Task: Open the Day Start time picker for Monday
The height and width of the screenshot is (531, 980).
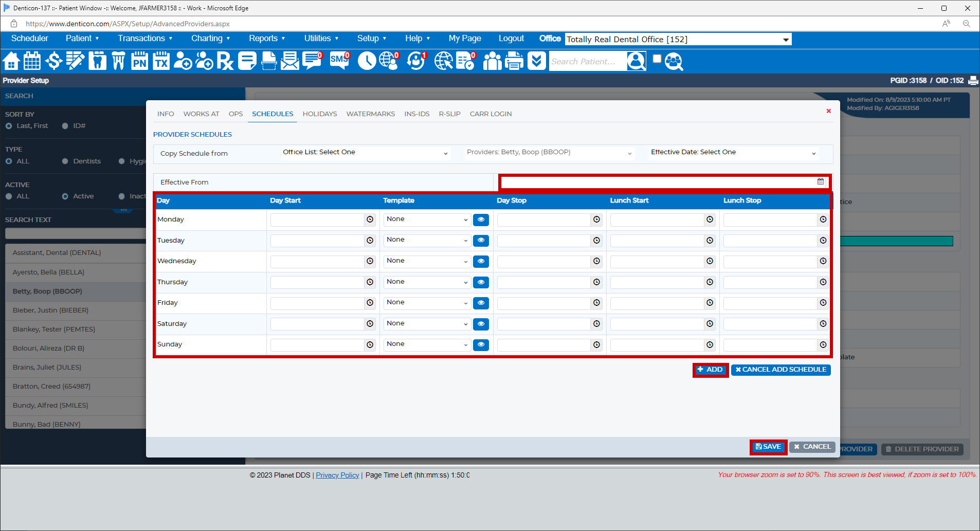Action: point(370,219)
